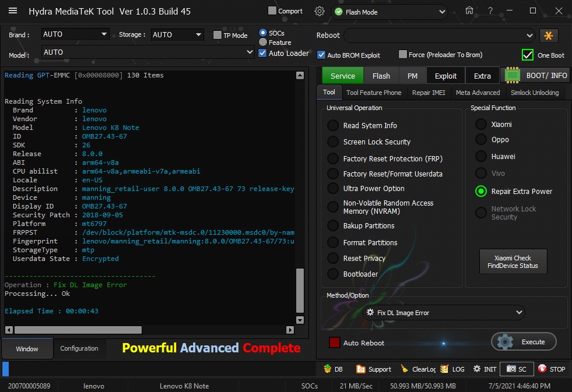Select Xiaomi special function
The image size is (572, 392).
(x=481, y=124)
